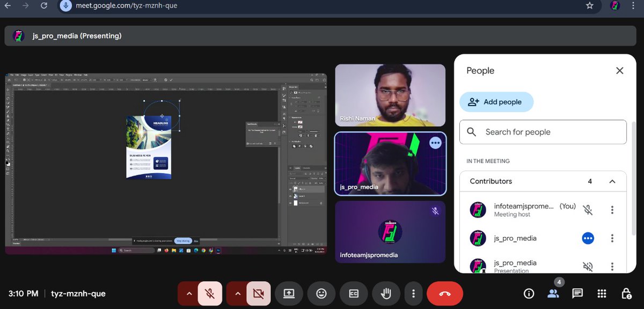The image size is (644, 309).
Task: Open more actions for infoteamjspromedia (You) row
Action: pyautogui.click(x=612, y=210)
